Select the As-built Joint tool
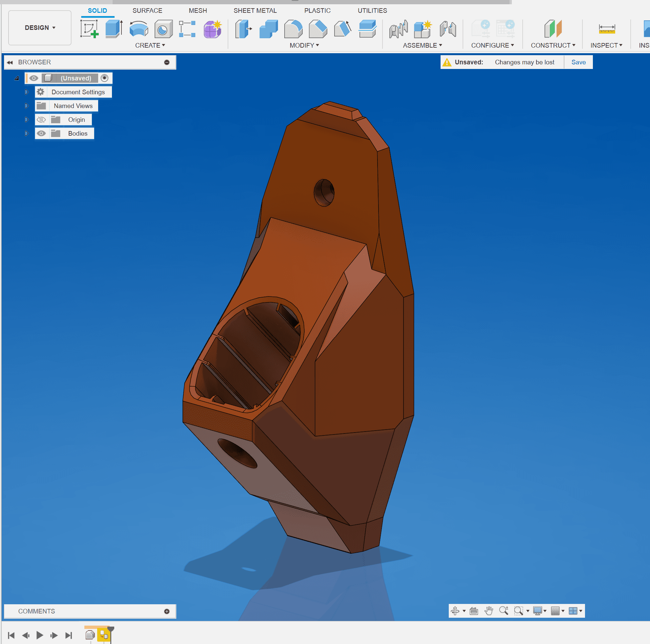This screenshot has height=644, width=650. [448, 29]
